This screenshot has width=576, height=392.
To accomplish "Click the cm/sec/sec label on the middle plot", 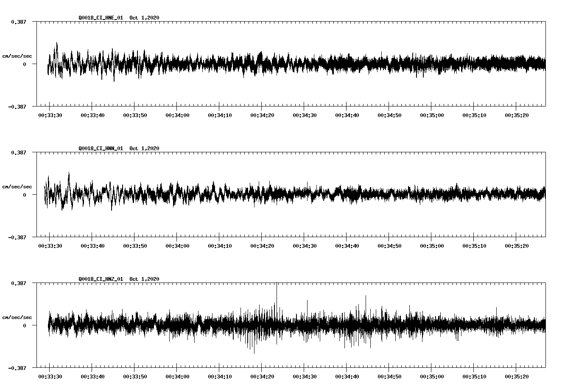I will (x=17, y=186).
